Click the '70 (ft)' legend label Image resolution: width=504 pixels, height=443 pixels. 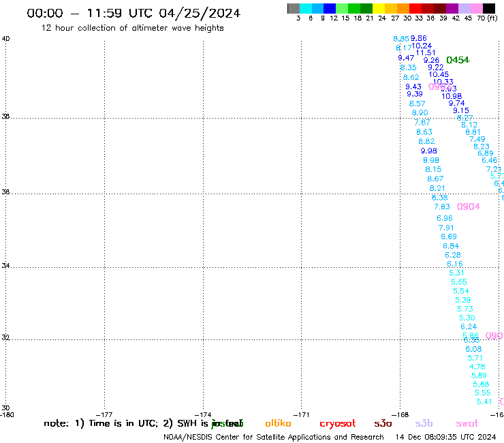pos(487,18)
